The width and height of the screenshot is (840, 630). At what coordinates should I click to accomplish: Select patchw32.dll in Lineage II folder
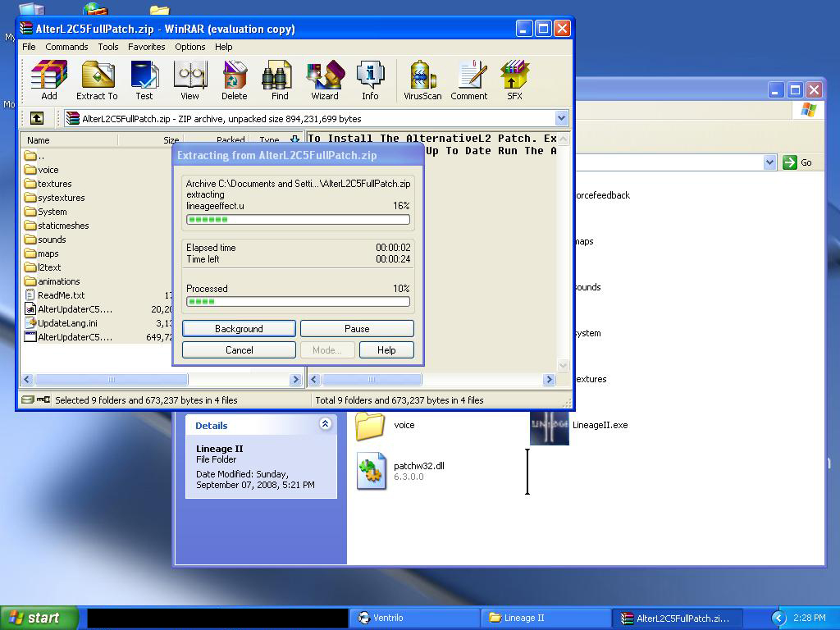[x=400, y=471]
